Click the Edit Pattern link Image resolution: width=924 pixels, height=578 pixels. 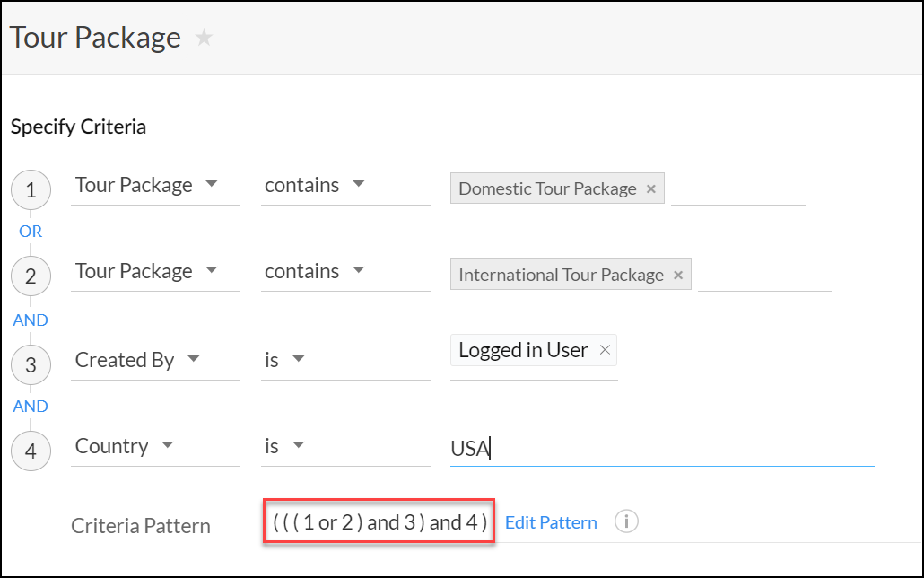click(x=551, y=522)
